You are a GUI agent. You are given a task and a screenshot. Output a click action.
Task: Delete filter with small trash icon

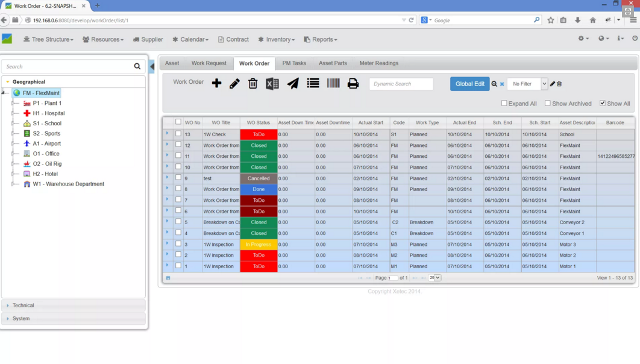coord(559,84)
